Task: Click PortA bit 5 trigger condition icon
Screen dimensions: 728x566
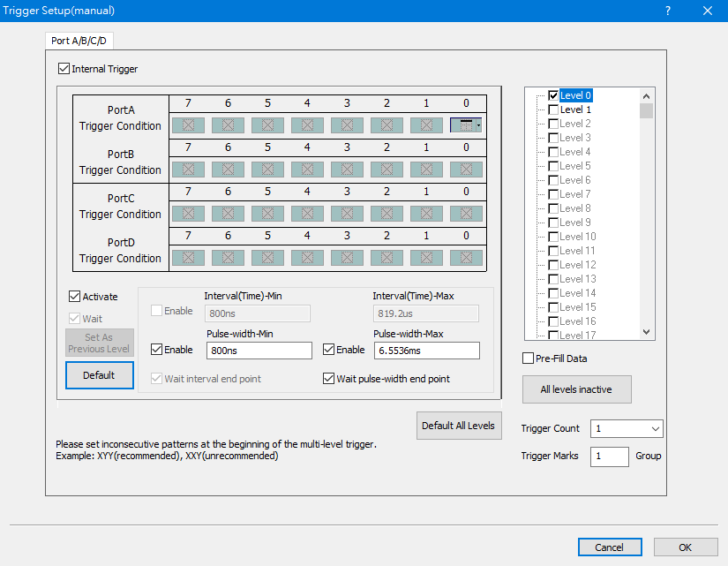Action: 267,125
